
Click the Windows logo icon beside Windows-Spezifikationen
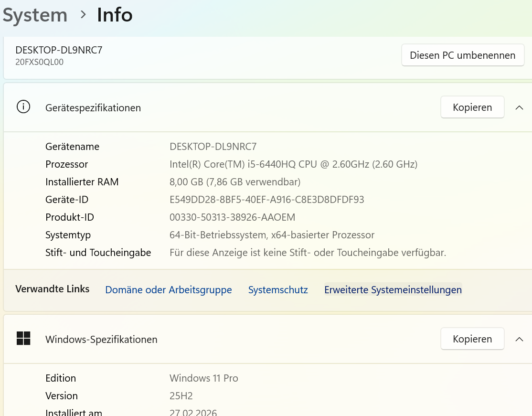[x=23, y=338]
